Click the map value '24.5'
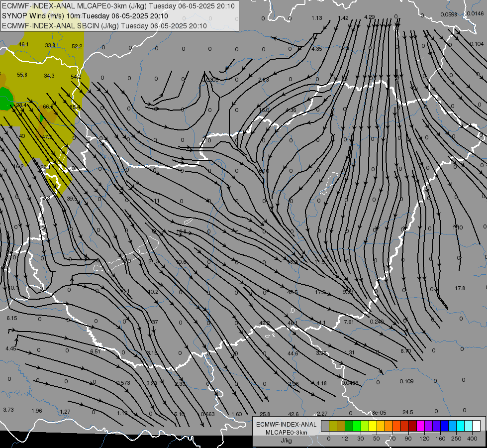The height and width of the screenshot is (448, 487). tap(408, 412)
